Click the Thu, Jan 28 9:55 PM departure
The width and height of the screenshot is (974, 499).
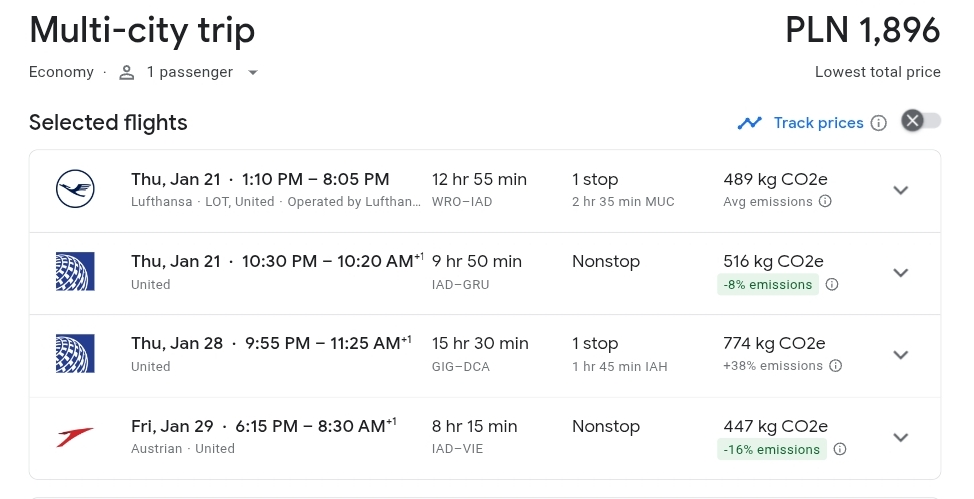pos(271,343)
